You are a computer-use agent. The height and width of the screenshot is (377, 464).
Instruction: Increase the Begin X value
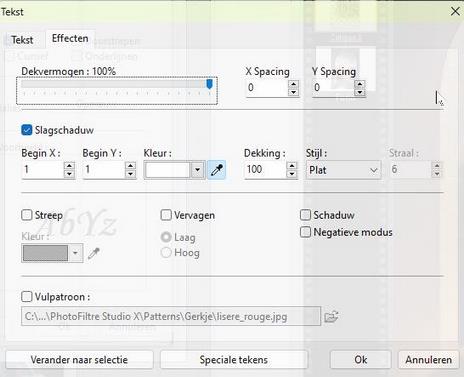click(x=69, y=166)
